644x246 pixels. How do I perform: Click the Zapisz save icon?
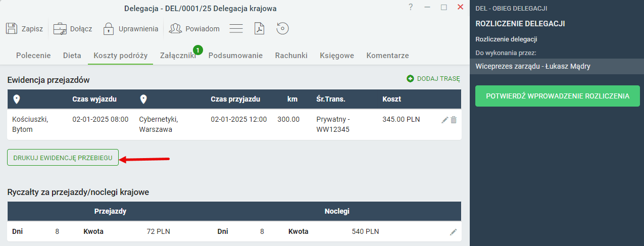pos(12,29)
